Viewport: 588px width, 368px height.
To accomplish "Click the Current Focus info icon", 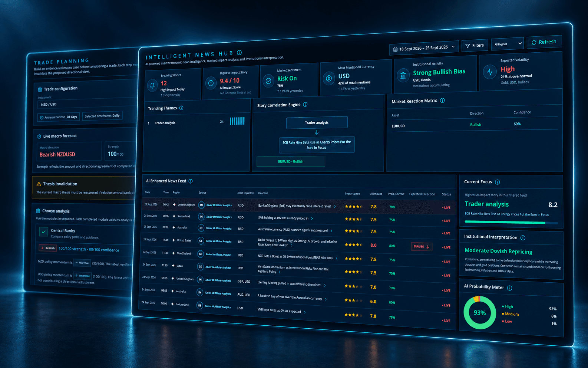I will [x=498, y=182].
